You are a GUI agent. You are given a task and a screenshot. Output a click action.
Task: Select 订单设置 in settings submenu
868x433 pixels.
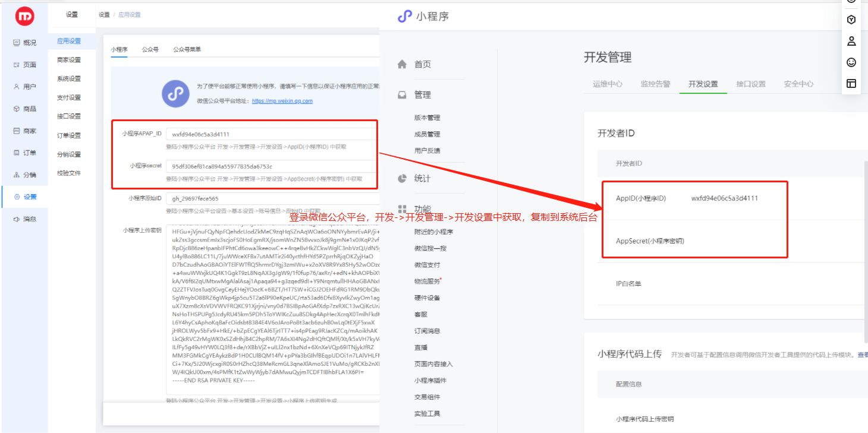point(69,135)
